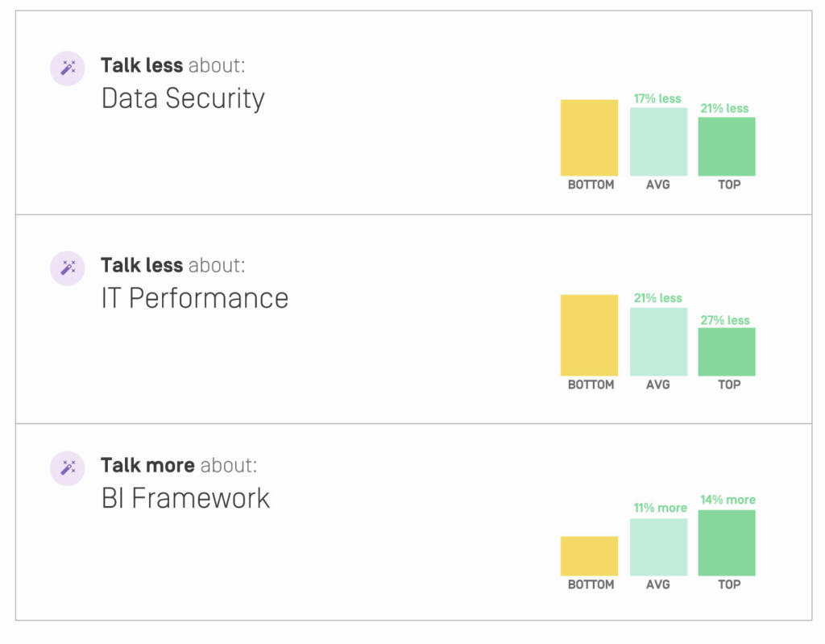825x644 pixels.
Task: Click the "27% less" label
Action: click(x=726, y=320)
